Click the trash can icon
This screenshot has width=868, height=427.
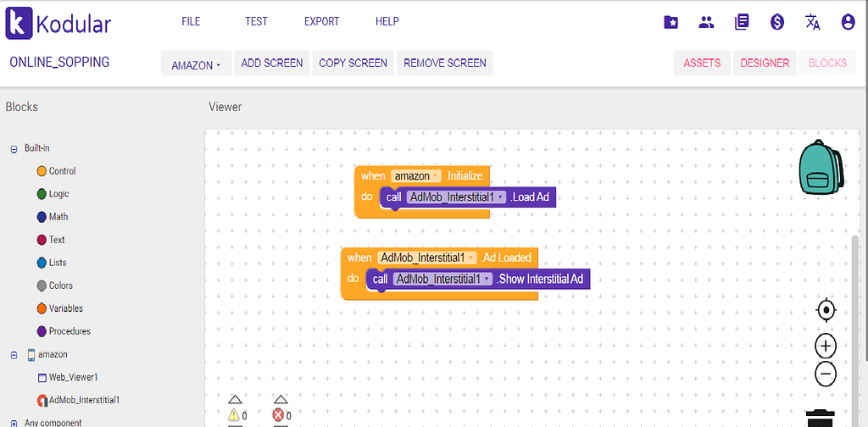(821, 419)
